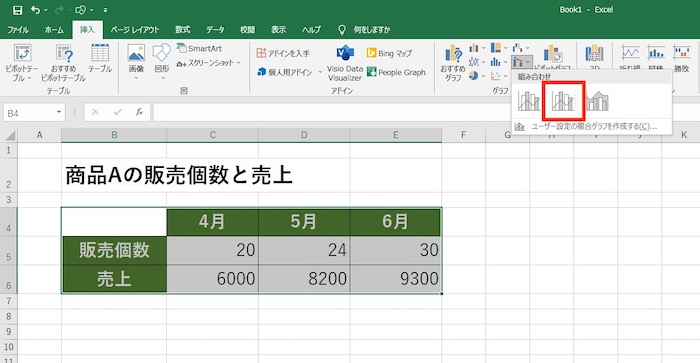Open the ヘルプ tab
This screenshot has height=363, width=700.
click(x=311, y=30)
